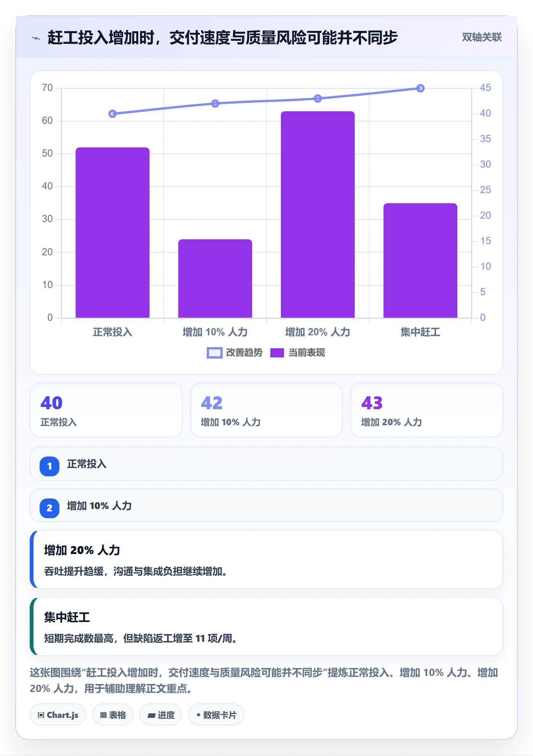The height and width of the screenshot is (756, 533).
Task: Open the step row 正常投入
Action: (x=266, y=464)
